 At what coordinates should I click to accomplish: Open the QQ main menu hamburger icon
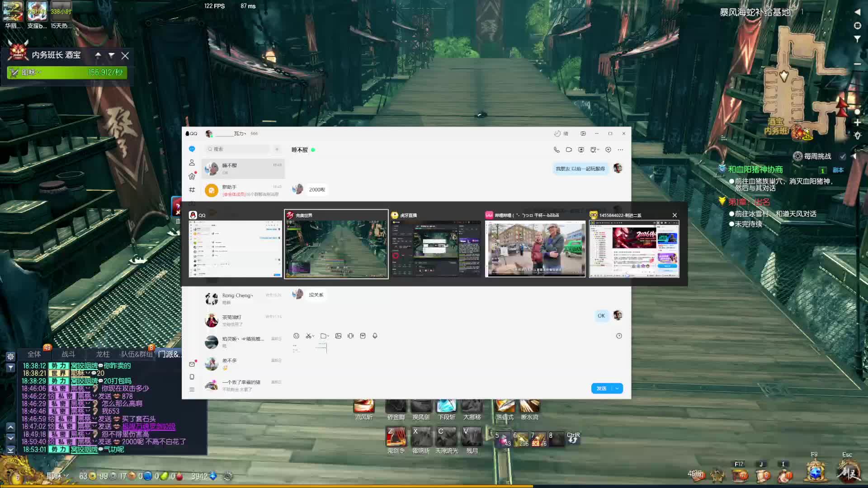[192, 389]
